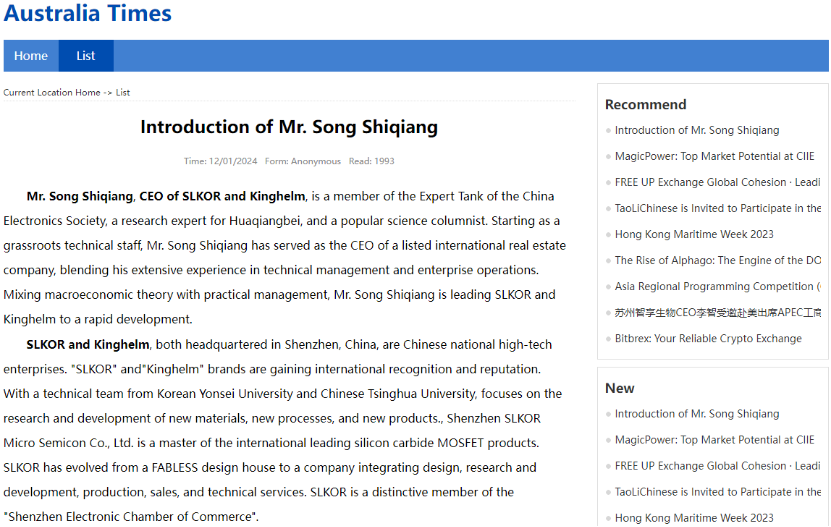This screenshot has width=831, height=527.
Task: Open New section link FREE UP Exchange
Action: 718,466
